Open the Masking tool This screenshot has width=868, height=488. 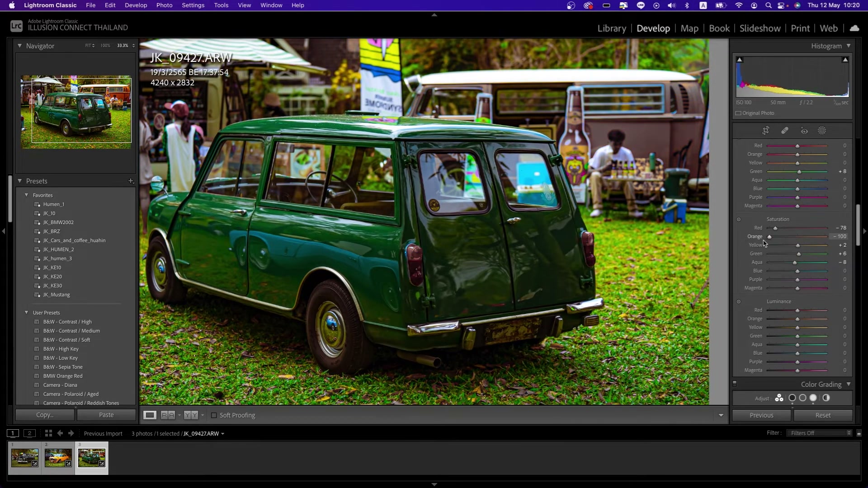[x=822, y=131]
